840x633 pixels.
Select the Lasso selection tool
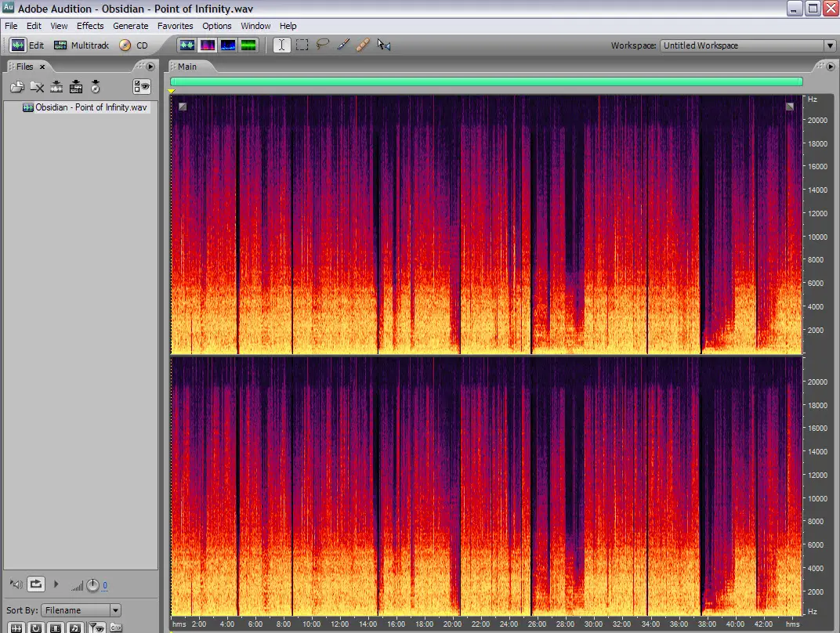tap(322, 45)
